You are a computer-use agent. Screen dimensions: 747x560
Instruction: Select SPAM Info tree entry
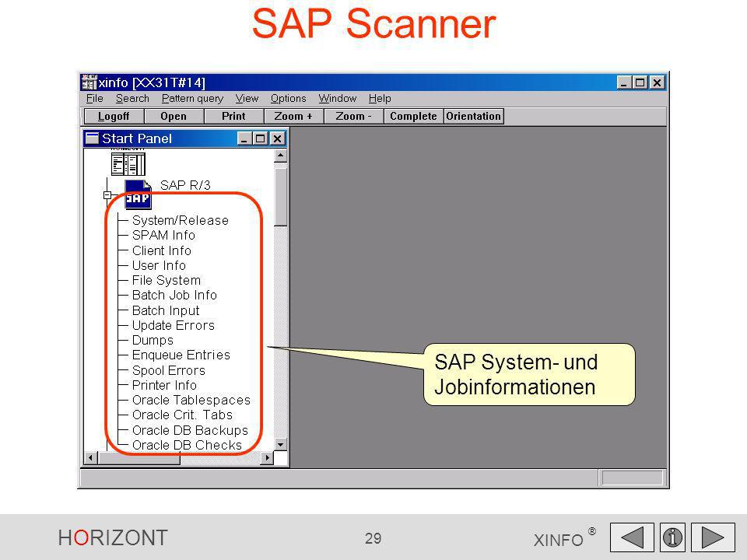click(163, 235)
